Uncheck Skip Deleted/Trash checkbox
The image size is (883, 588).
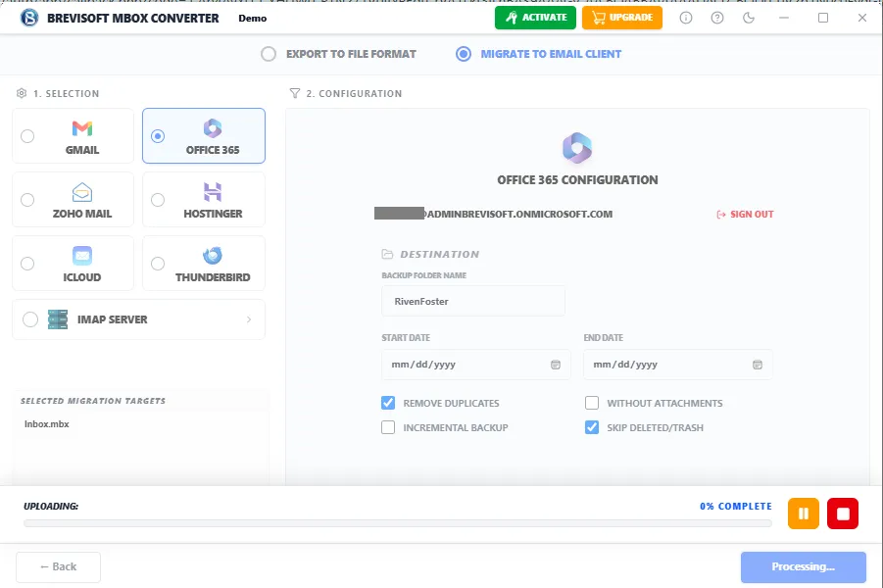pos(592,427)
